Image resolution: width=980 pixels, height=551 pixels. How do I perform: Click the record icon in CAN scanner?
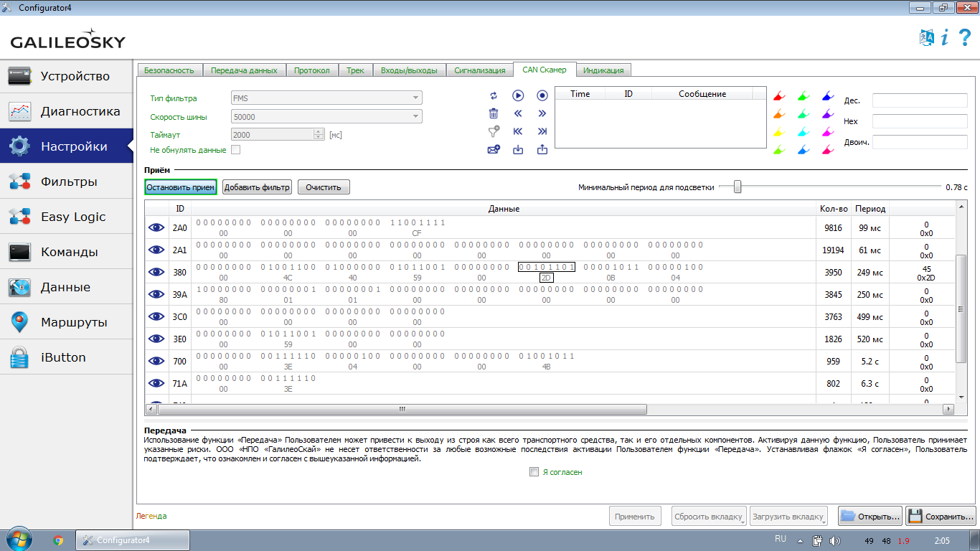(x=542, y=95)
